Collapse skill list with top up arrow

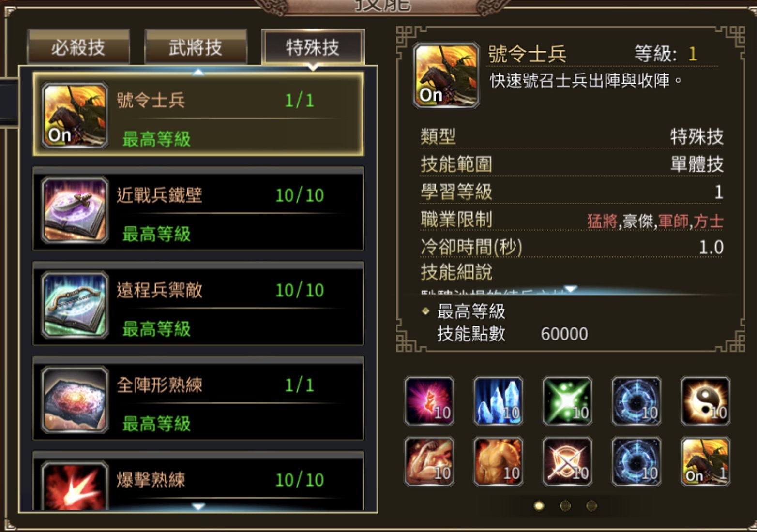(x=198, y=73)
